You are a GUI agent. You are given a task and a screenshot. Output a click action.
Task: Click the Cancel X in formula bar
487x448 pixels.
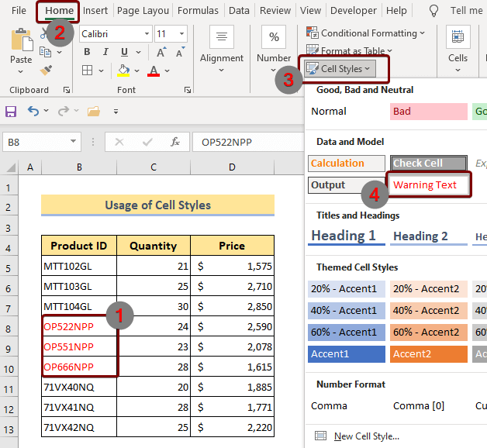click(x=119, y=142)
